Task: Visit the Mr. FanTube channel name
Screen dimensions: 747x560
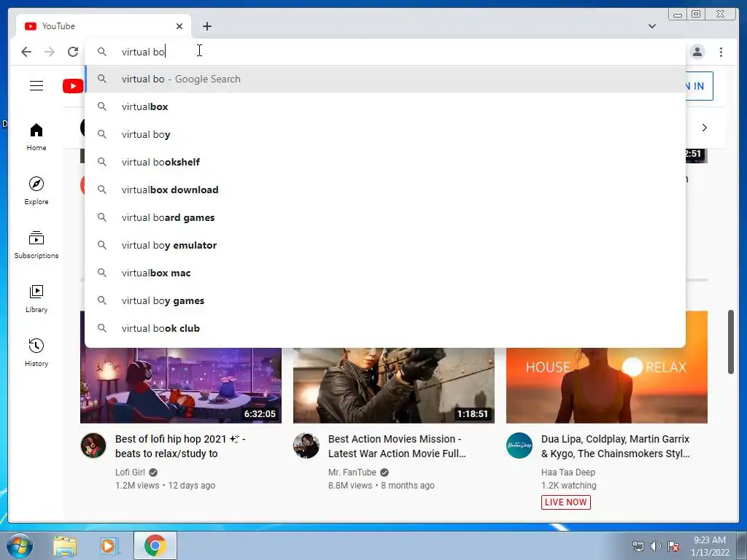Action: [352, 472]
